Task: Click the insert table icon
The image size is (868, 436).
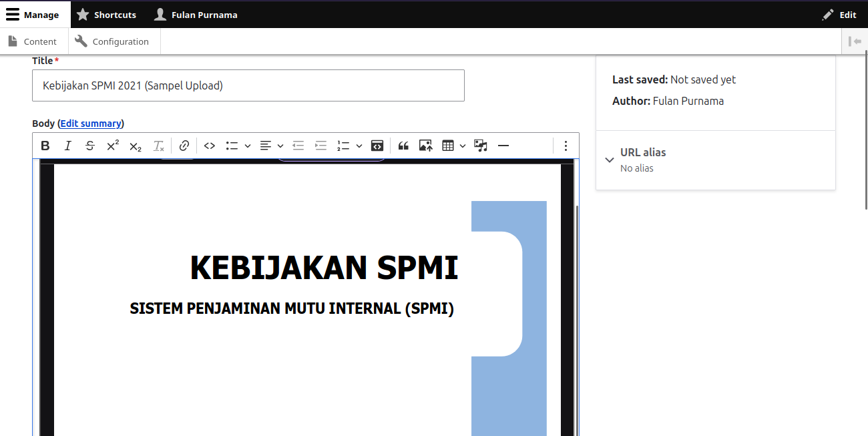Action: click(448, 146)
